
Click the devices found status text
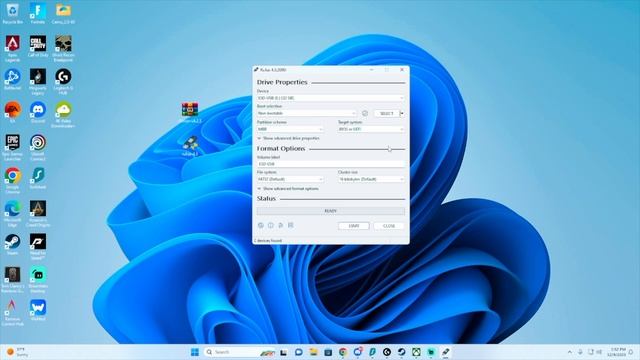click(268, 241)
